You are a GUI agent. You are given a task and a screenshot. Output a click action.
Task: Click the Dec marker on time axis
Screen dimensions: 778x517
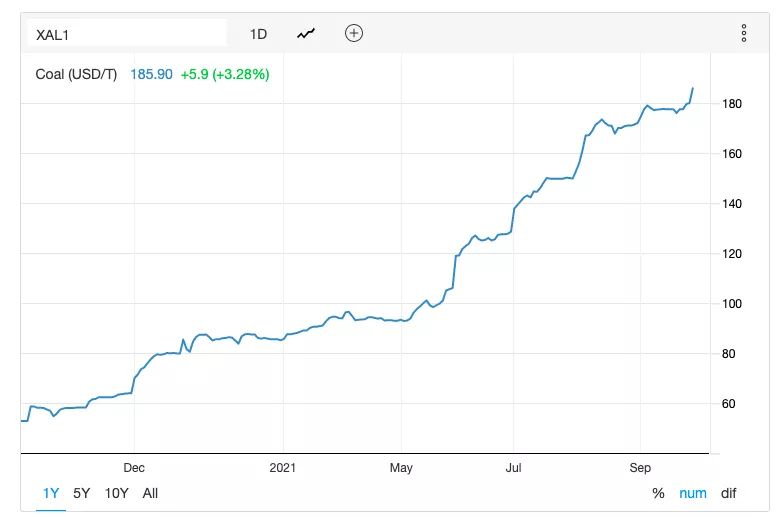point(134,467)
